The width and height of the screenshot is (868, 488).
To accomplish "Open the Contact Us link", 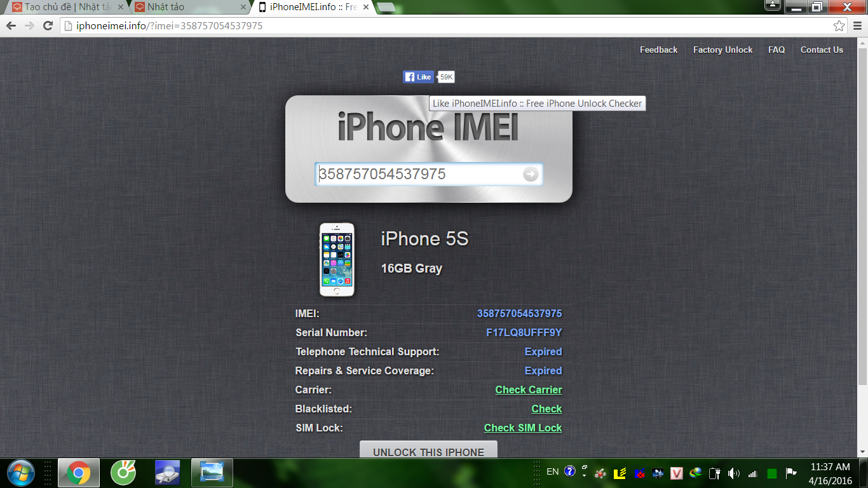I will click(822, 50).
